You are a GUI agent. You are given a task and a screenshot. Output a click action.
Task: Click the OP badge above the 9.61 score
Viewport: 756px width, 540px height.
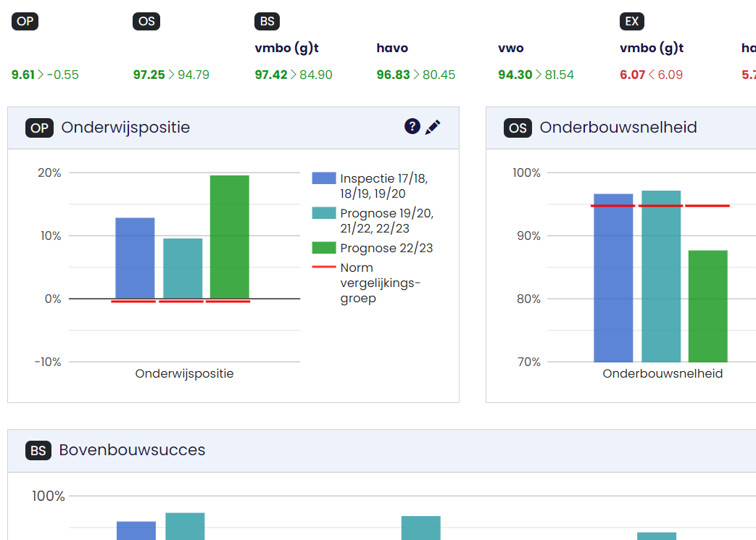coord(25,21)
